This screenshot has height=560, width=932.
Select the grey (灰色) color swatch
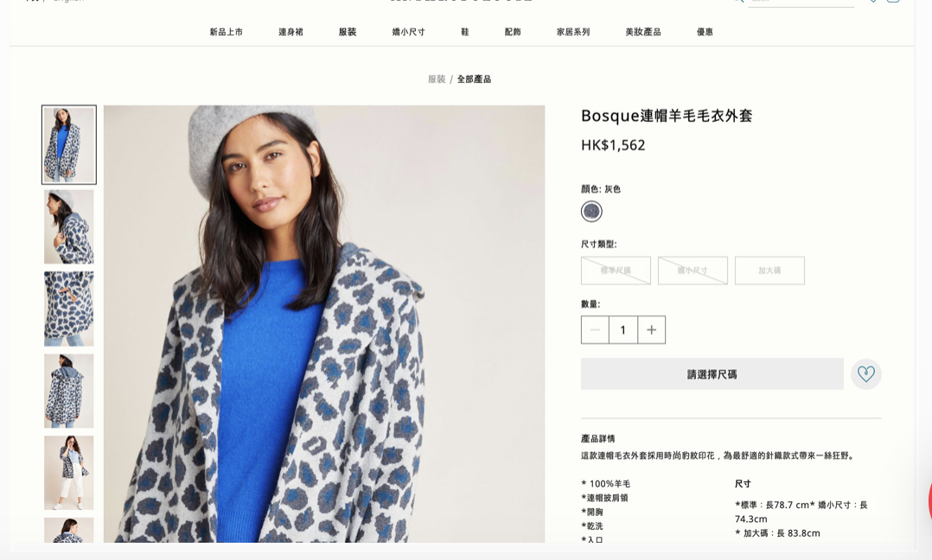(591, 212)
